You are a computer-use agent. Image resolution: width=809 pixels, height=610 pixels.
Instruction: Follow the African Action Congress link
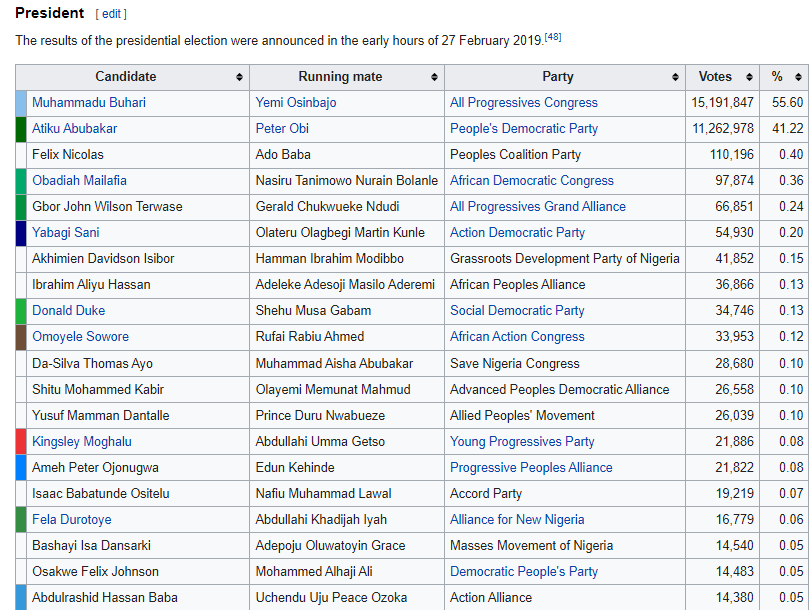(x=517, y=336)
